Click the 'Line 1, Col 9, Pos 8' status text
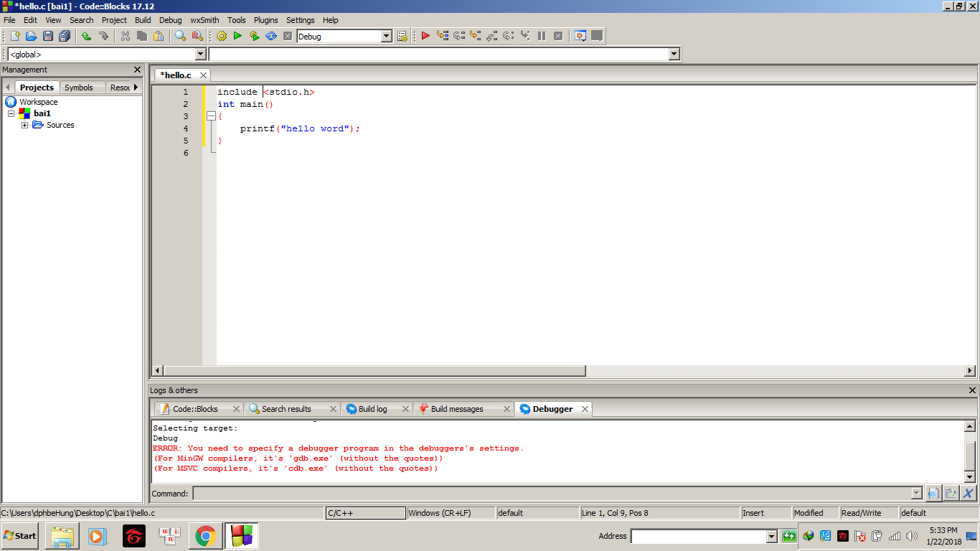980x551 pixels. pyautogui.click(x=615, y=513)
